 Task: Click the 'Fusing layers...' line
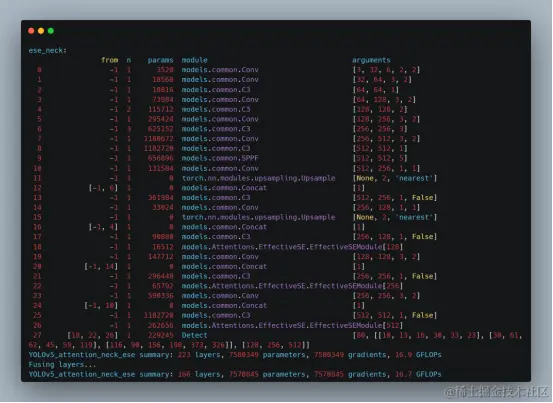pos(62,365)
